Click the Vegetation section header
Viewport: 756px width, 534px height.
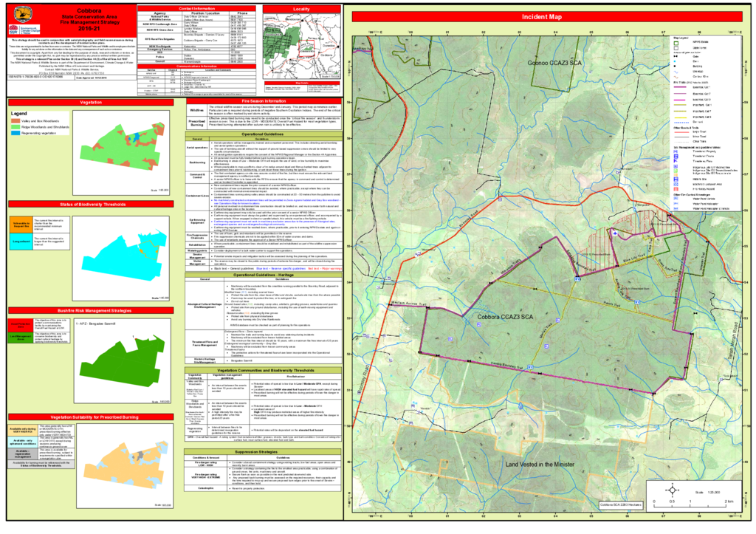click(91, 102)
